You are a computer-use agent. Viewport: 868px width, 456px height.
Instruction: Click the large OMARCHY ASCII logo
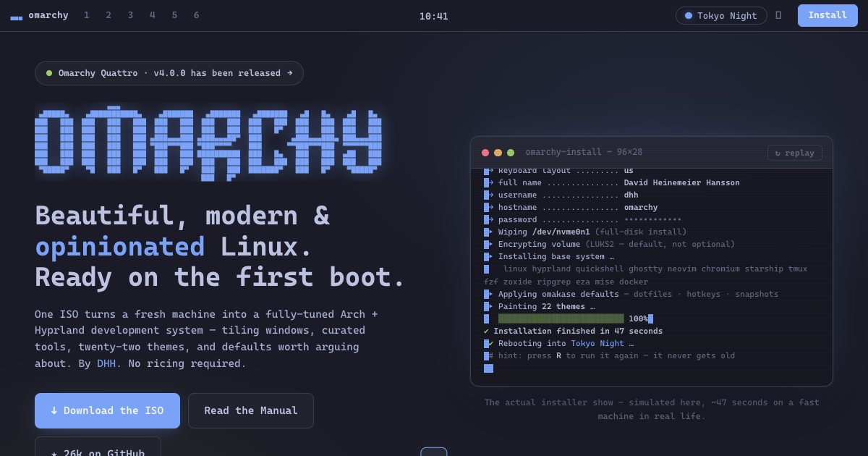[x=208, y=142]
